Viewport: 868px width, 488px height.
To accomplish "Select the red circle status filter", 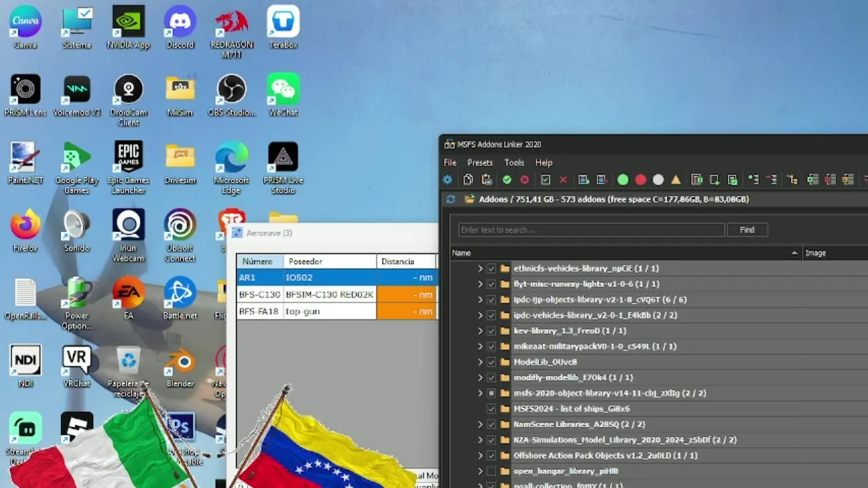I will pos(640,180).
